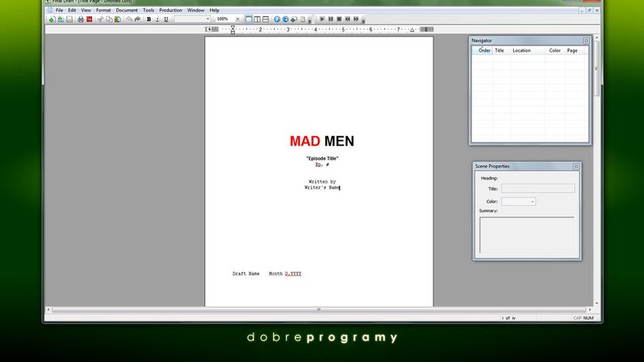Click the MAD MEN title text
The height and width of the screenshot is (362, 644).
[x=321, y=142]
